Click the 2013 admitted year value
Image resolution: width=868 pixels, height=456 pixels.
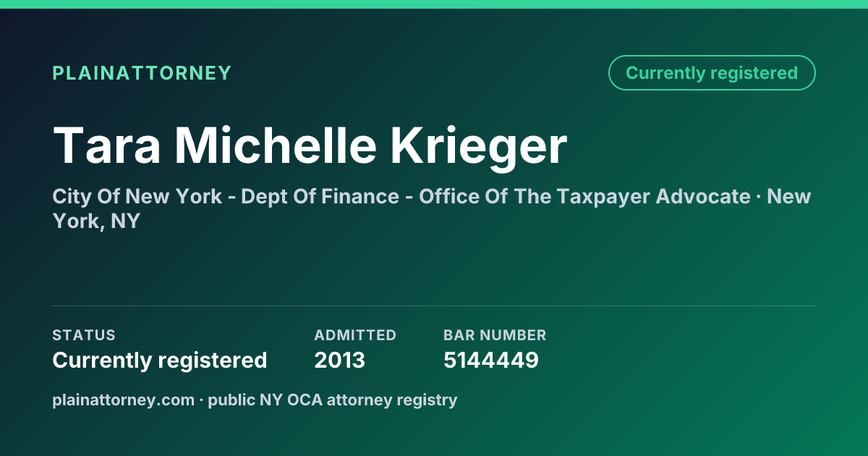point(340,360)
